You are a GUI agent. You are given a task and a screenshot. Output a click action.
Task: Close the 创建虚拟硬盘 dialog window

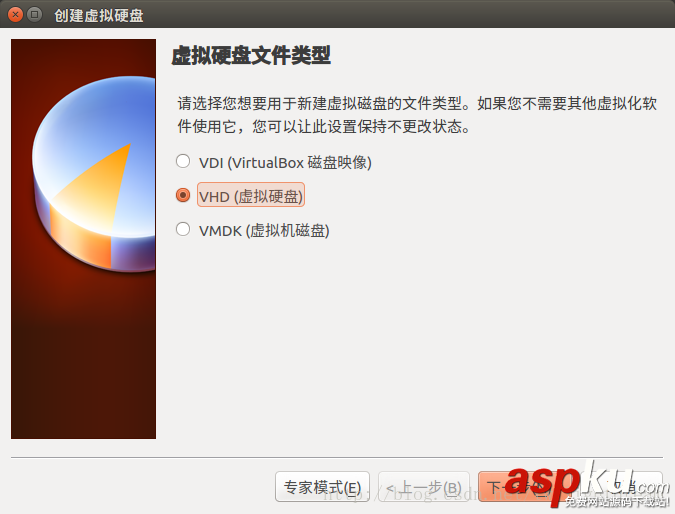[15, 15]
